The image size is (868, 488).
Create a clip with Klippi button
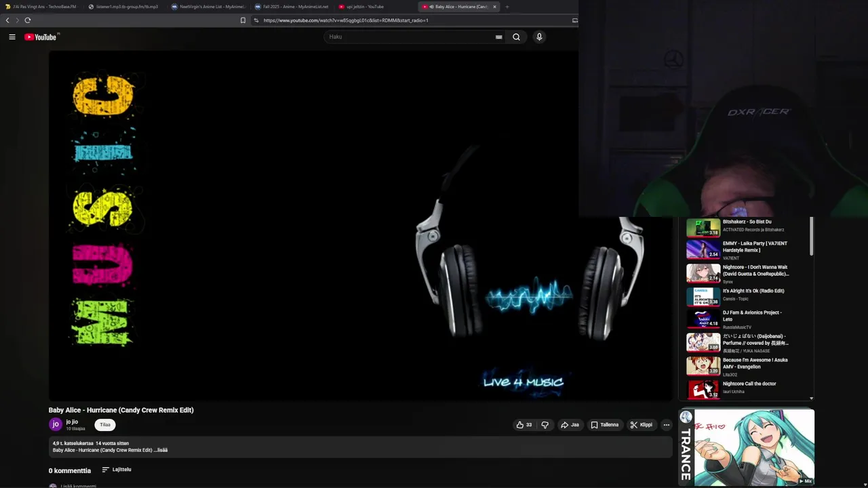point(642,425)
